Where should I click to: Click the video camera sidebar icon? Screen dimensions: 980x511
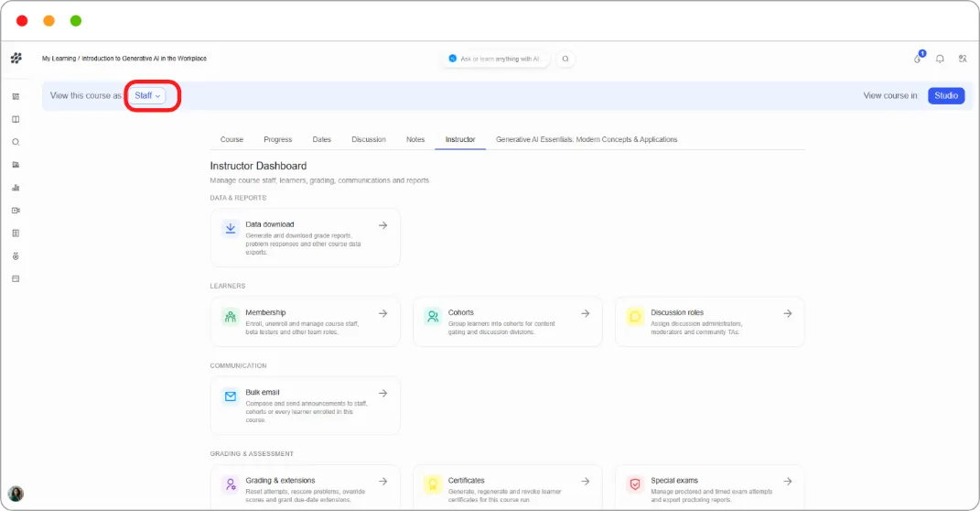click(16, 210)
